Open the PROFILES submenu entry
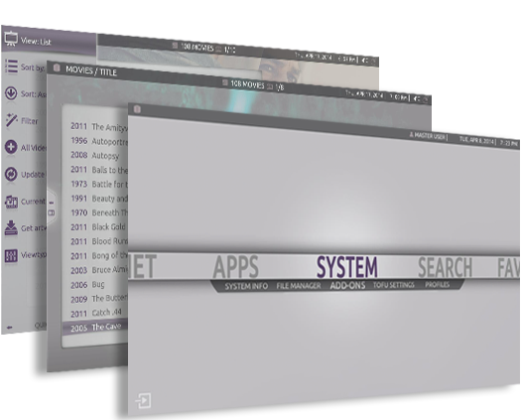The width and height of the screenshot is (522, 420). 437,284
